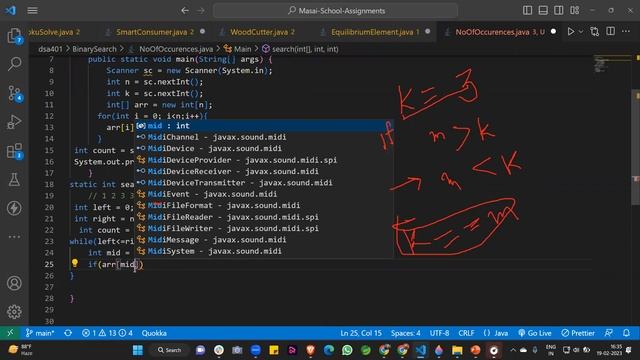The height and width of the screenshot is (360, 640).
Task: Open the hamburger application menu
Action: click(x=32, y=11)
